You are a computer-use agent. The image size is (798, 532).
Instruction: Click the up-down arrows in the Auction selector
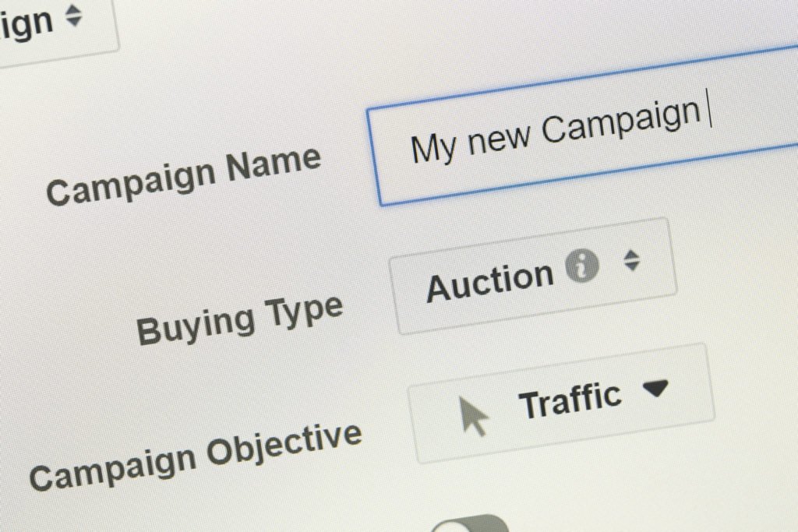coord(631,260)
